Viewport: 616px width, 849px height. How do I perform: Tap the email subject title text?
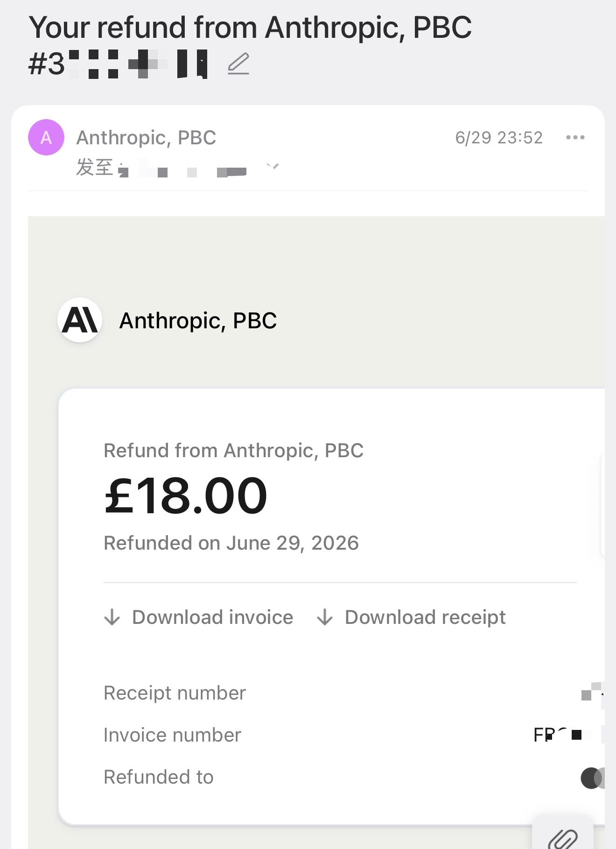pyautogui.click(x=250, y=45)
